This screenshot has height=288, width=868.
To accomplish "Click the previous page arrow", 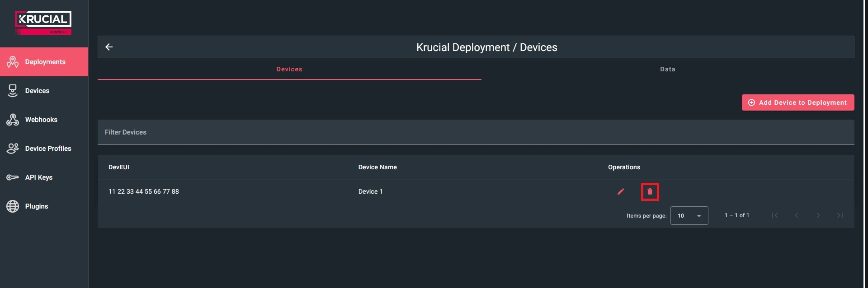I will coord(797,215).
